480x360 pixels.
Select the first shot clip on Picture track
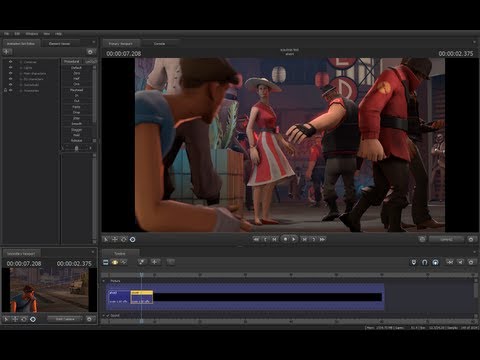(x=119, y=297)
